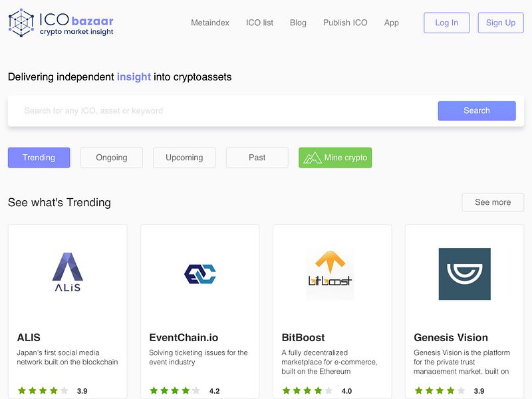Image resolution: width=532 pixels, height=399 pixels.
Task: Click the Genesis Vision star rating
Action: [440, 390]
